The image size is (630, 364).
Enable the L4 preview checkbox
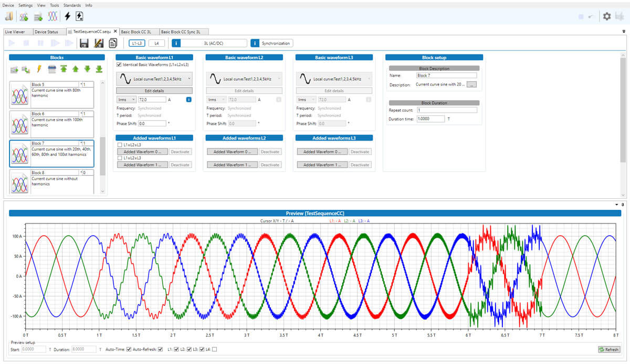pos(214,349)
